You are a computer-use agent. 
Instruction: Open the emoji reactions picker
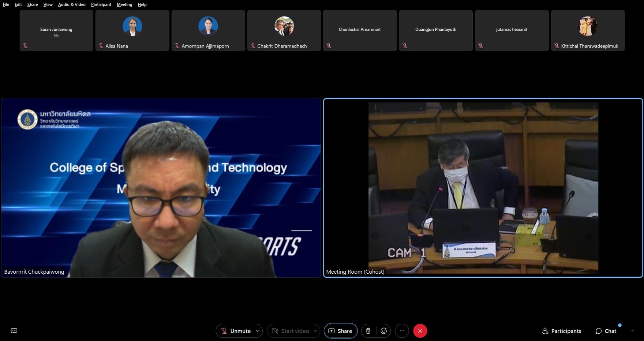(383, 331)
